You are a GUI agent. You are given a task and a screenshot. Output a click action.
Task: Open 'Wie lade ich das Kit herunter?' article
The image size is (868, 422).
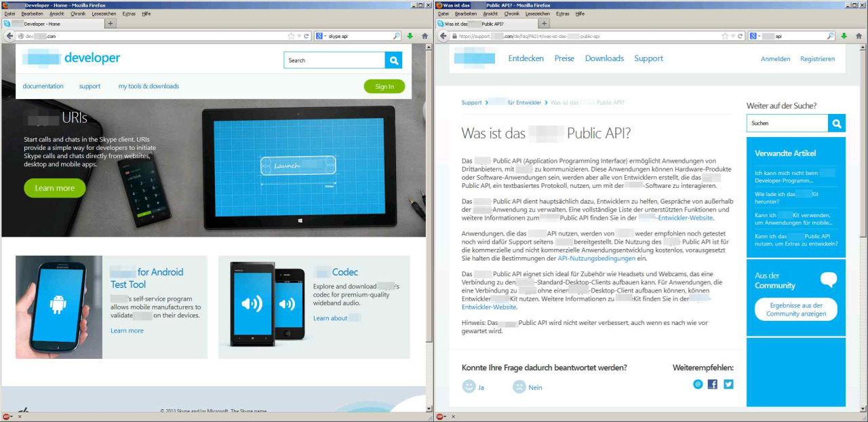pyautogui.click(x=787, y=198)
